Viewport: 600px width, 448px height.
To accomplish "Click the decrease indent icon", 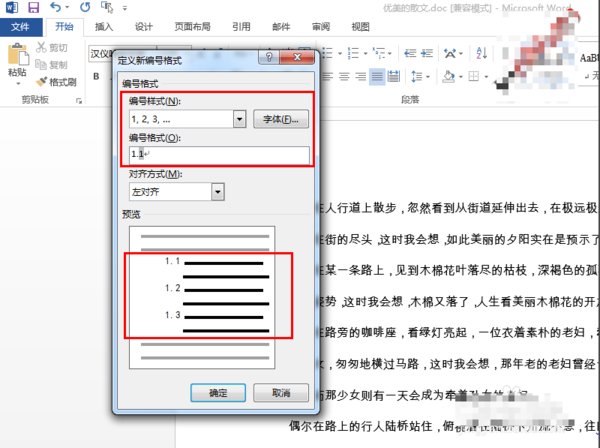I will (410, 53).
